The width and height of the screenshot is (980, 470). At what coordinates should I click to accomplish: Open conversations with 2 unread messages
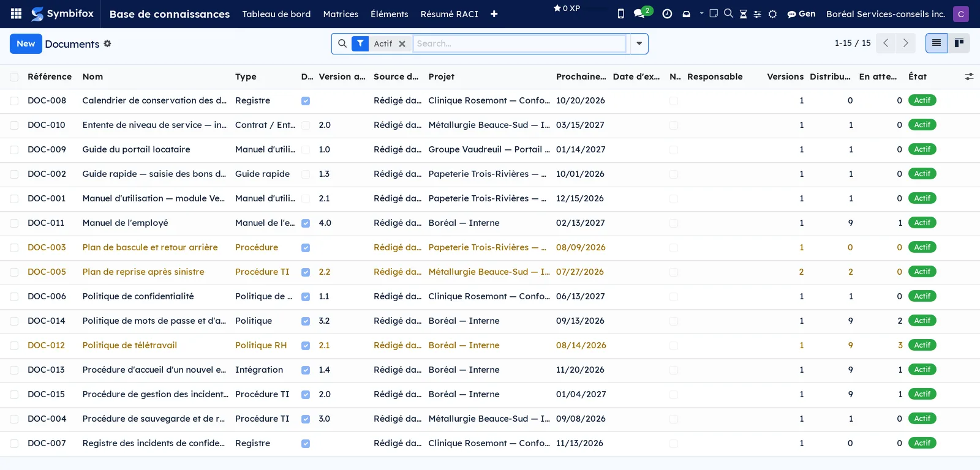[x=643, y=12]
